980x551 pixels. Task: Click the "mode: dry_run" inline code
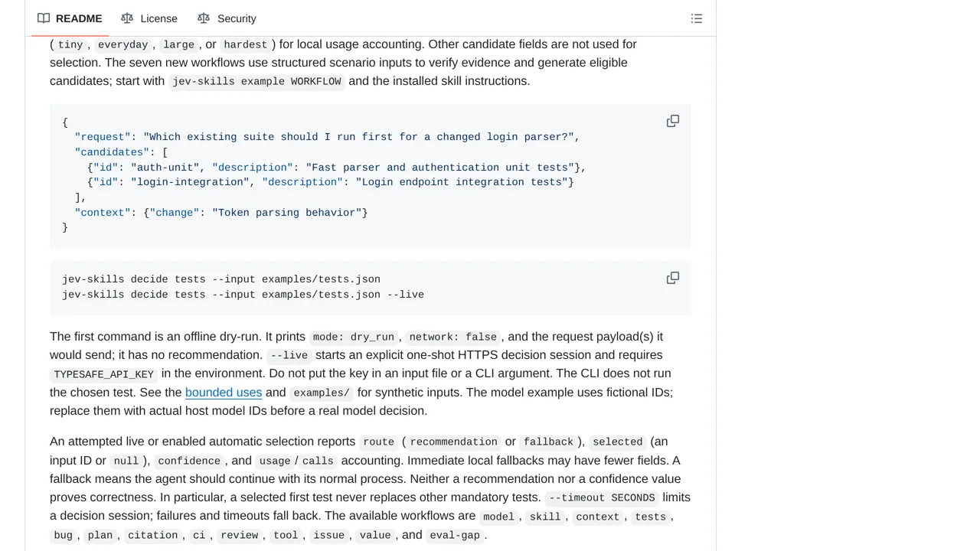354,337
